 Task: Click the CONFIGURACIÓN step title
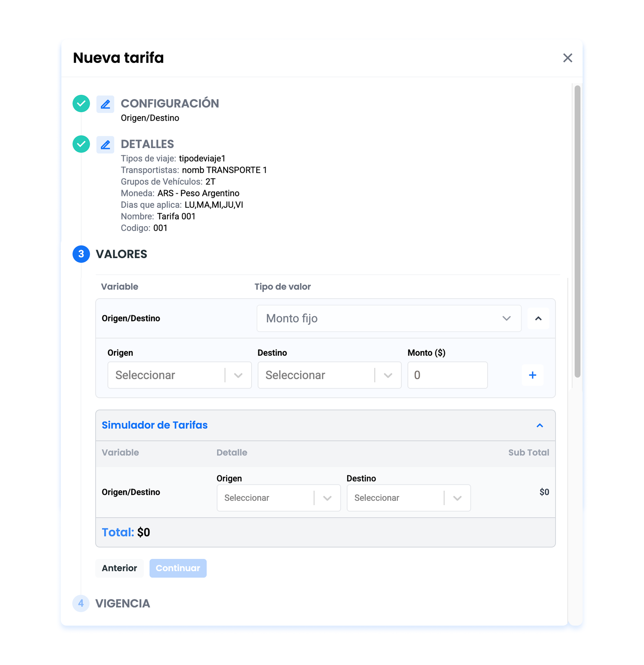click(170, 104)
